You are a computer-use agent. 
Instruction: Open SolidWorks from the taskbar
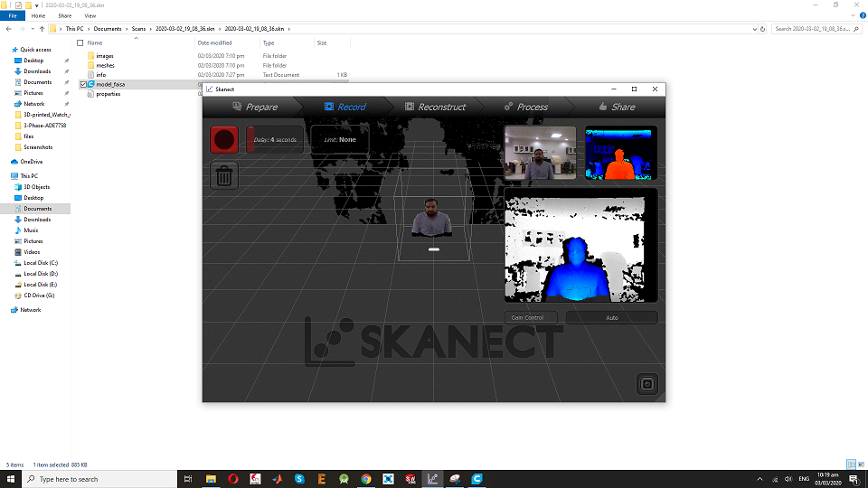click(x=410, y=479)
